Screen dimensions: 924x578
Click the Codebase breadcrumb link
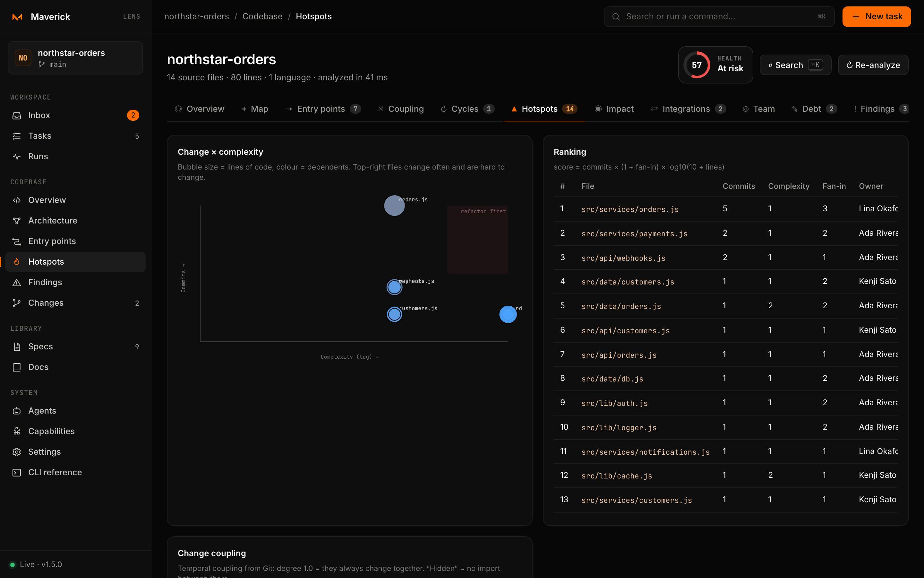(262, 16)
